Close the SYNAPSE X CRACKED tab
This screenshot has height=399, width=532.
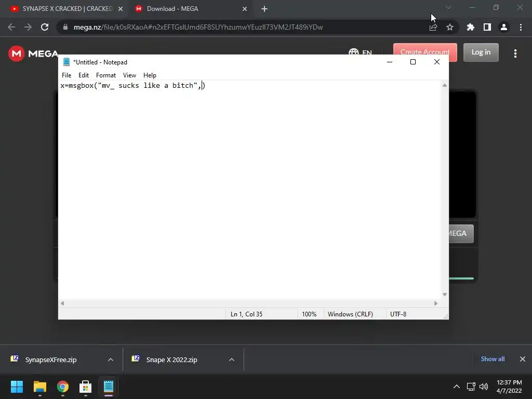121,9
